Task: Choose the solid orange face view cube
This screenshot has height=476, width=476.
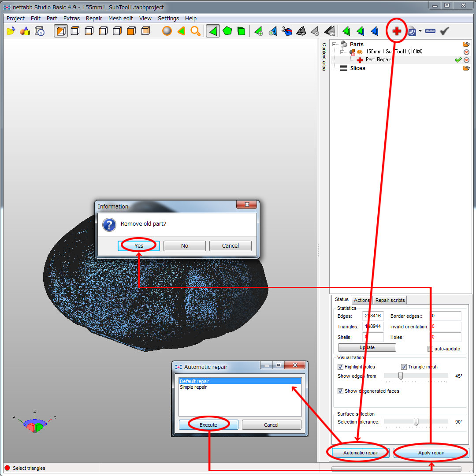Action: tap(131, 31)
